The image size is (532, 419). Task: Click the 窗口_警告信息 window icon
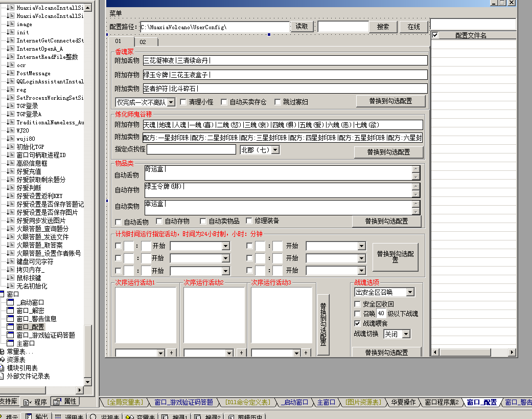pyautogui.click(x=11, y=319)
